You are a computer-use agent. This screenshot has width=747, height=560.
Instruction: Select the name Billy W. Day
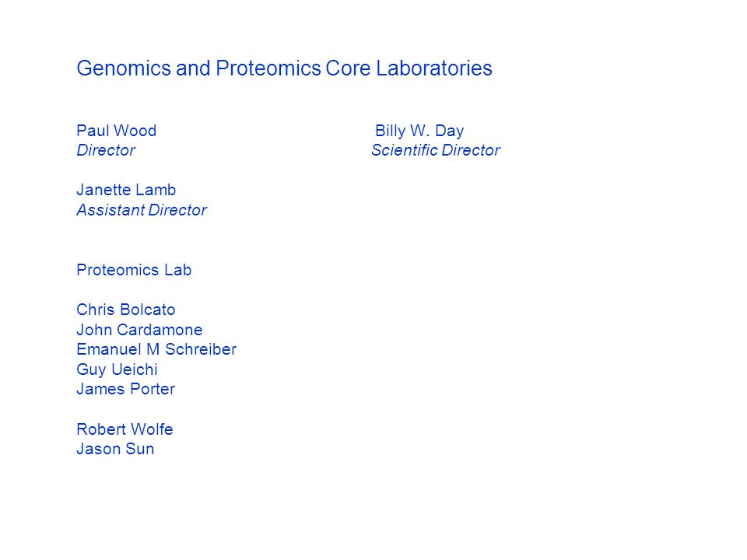419,131
